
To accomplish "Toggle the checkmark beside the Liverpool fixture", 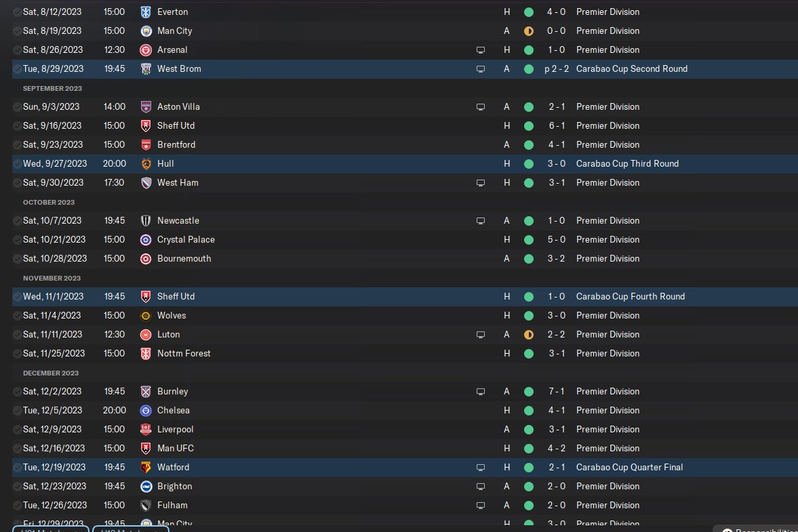I will (17, 429).
